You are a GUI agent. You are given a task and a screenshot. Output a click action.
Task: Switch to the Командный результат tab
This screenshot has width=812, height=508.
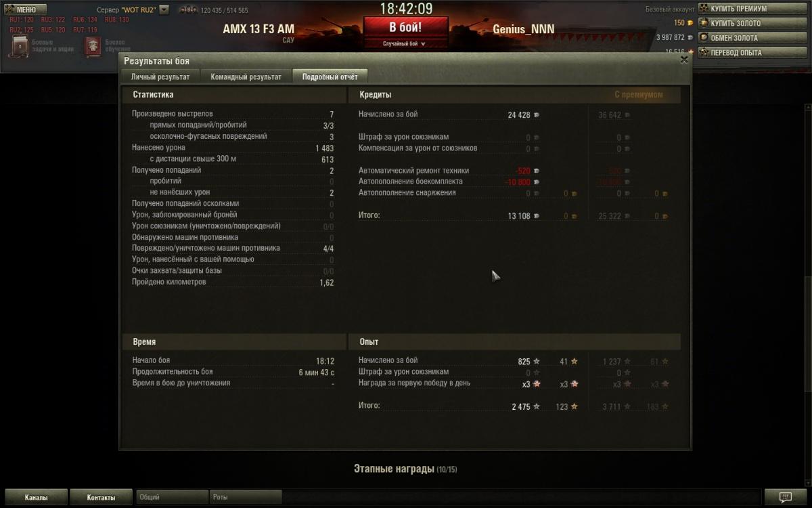pos(246,77)
